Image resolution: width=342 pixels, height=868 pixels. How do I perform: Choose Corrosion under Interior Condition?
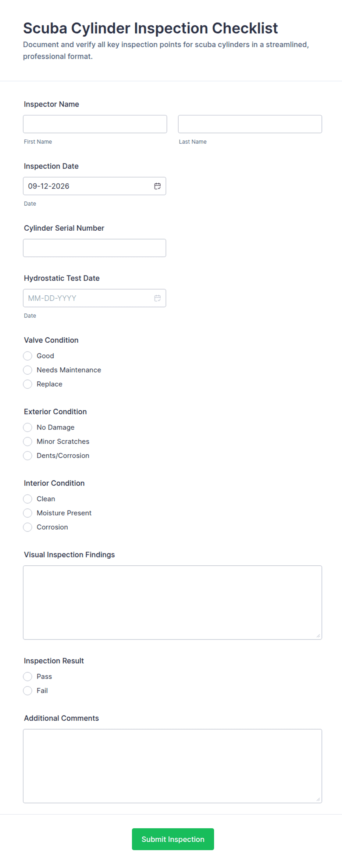click(28, 527)
